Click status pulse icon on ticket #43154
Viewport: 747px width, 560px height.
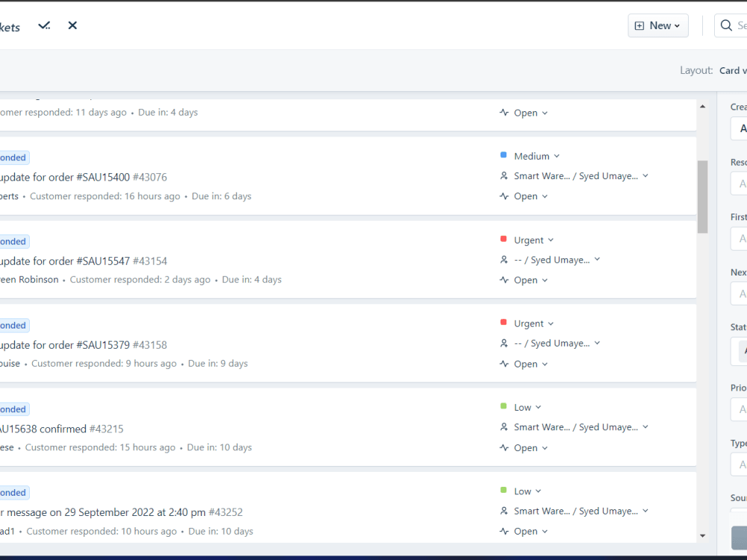[x=504, y=280]
